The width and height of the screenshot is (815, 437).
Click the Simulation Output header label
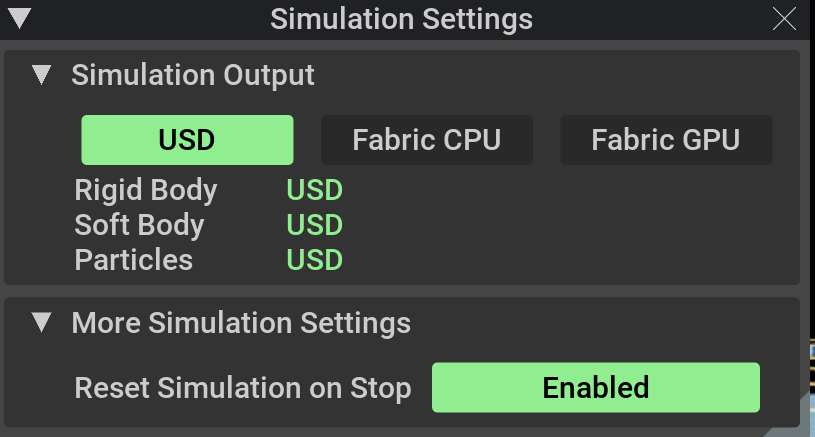point(193,75)
